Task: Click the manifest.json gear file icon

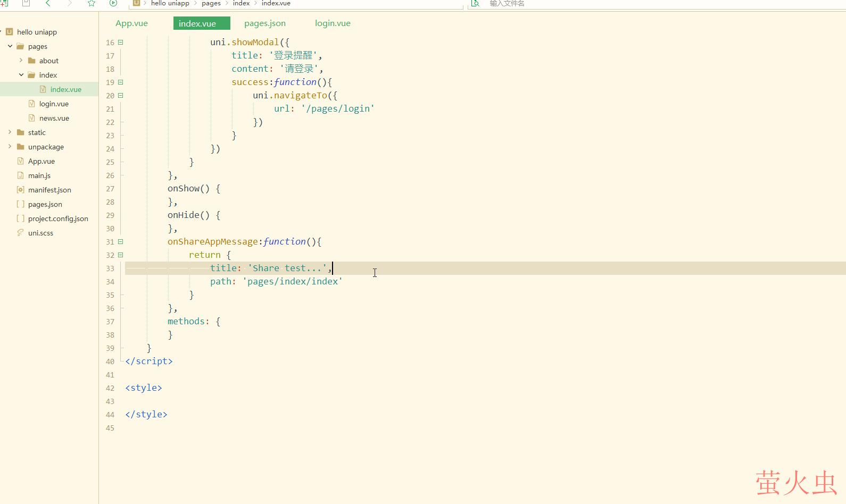Action: point(20,190)
